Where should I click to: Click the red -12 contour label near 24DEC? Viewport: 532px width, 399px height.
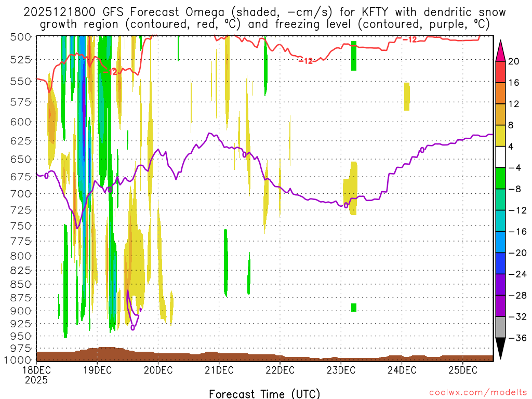[409, 39]
